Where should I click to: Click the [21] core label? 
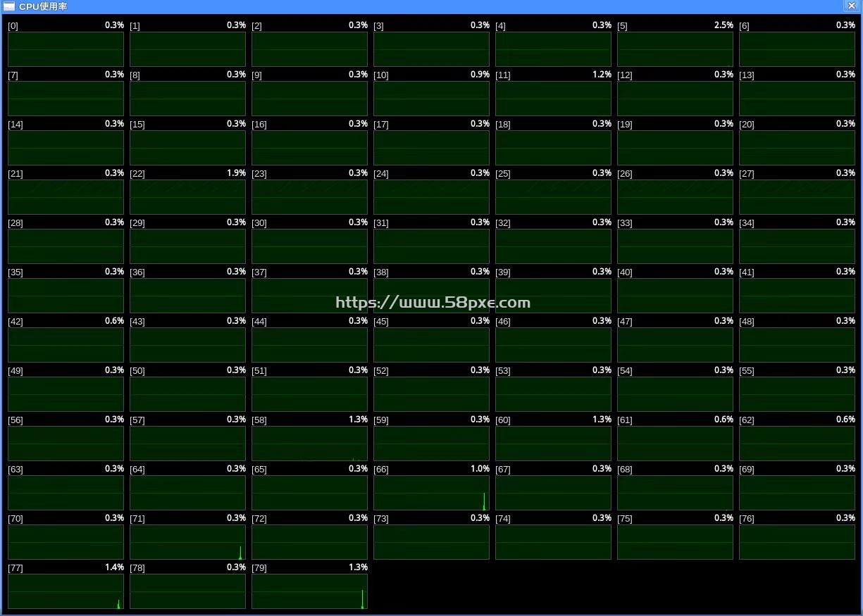[x=15, y=174]
